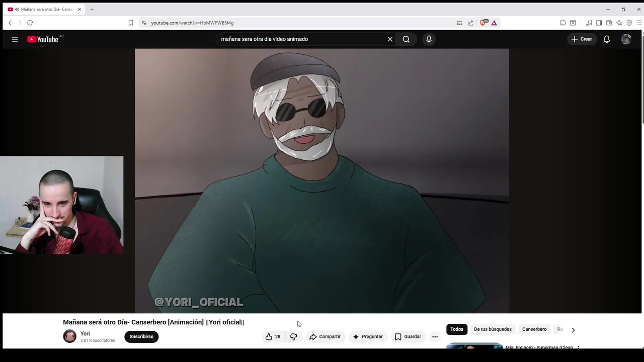
Task: Open the Brave playlist music icon
Action: tap(589, 23)
